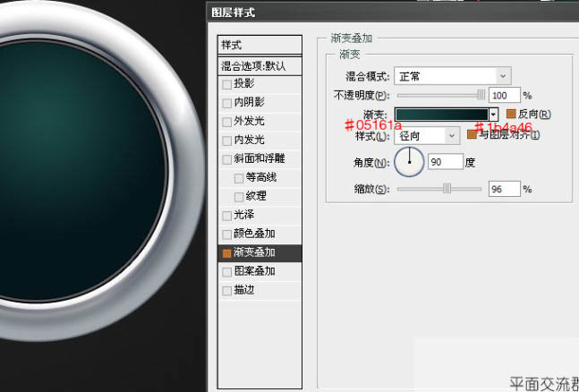This screenshot has height=392, width=579.
Task: Select the 图案叠加 pattern overlay entry label
Action: (254, 271)
